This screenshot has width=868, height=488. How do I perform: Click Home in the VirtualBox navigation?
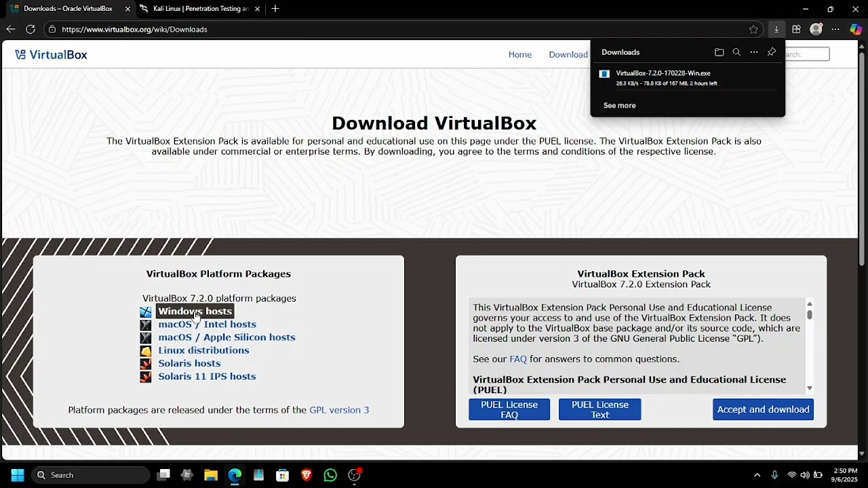click(520, 55)
